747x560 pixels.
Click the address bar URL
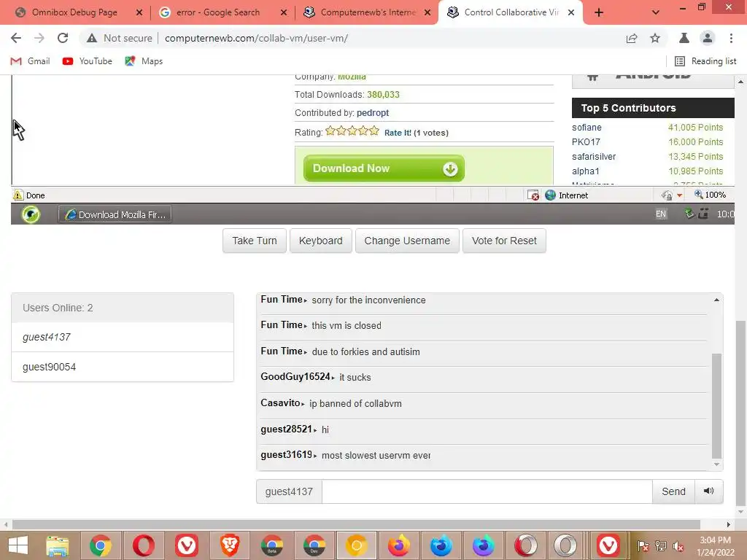click(x=256, y=38)
